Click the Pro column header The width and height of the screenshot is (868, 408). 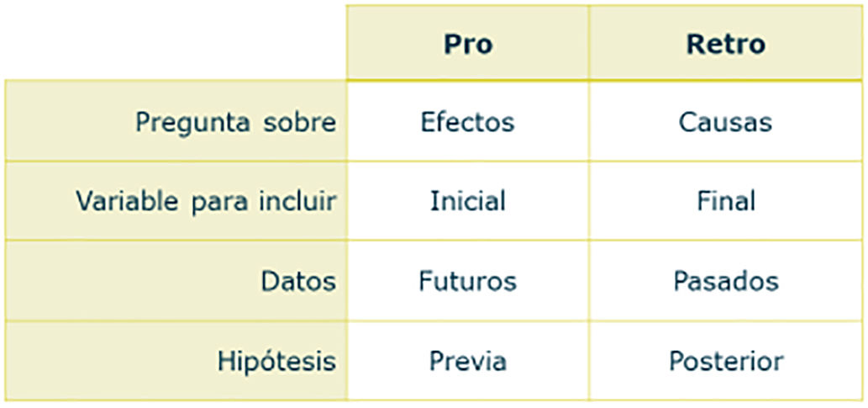pos(468,44)
